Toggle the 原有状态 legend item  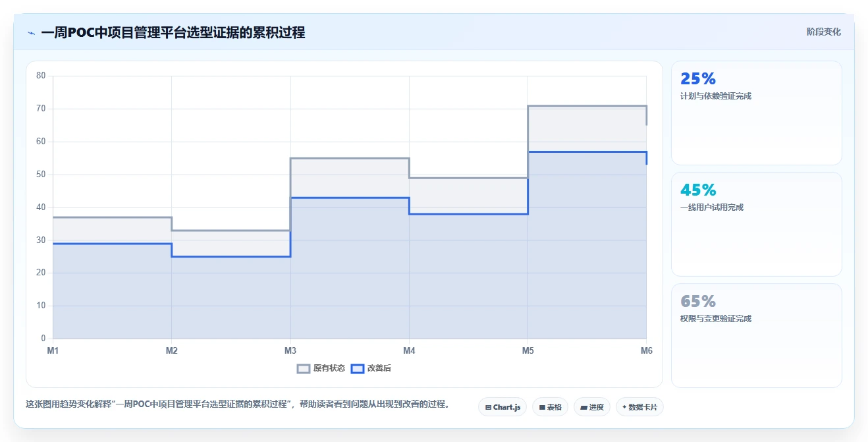coord(321,368)
